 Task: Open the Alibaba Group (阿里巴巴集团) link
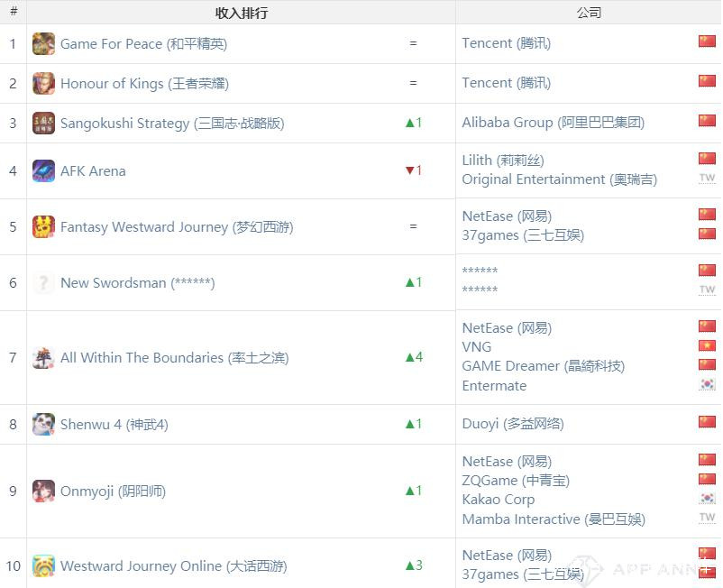(554, 123)
